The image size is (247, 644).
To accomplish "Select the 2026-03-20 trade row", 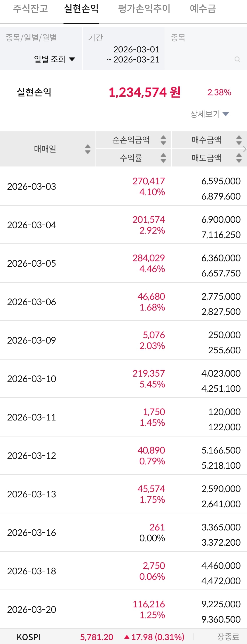I will [x=123, y=609].
